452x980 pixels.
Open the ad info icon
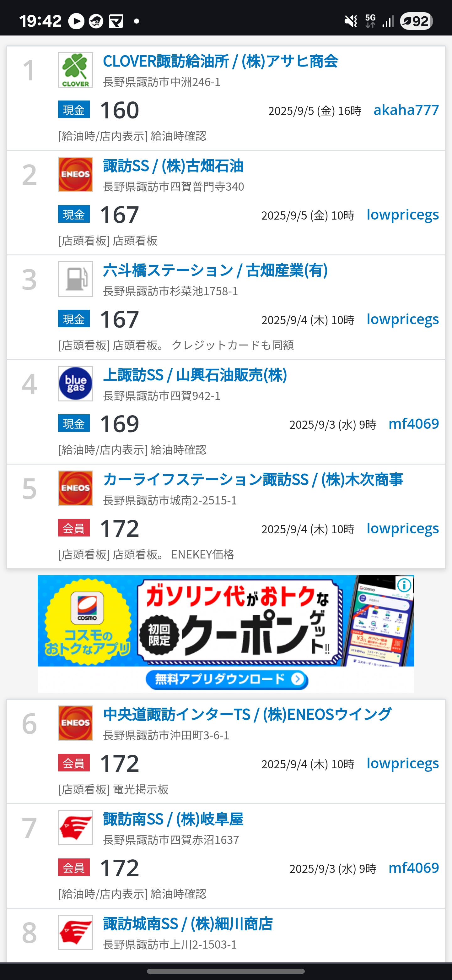[x=404, y=585]
